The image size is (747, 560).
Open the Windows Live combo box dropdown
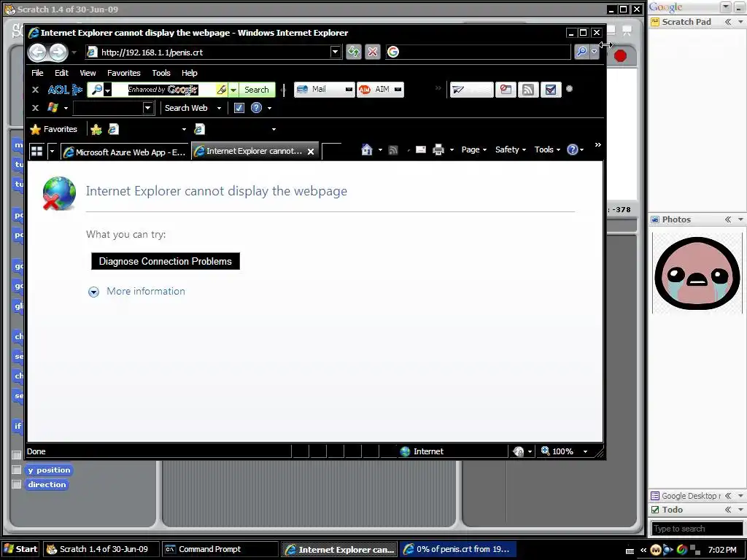coord(147,108)
